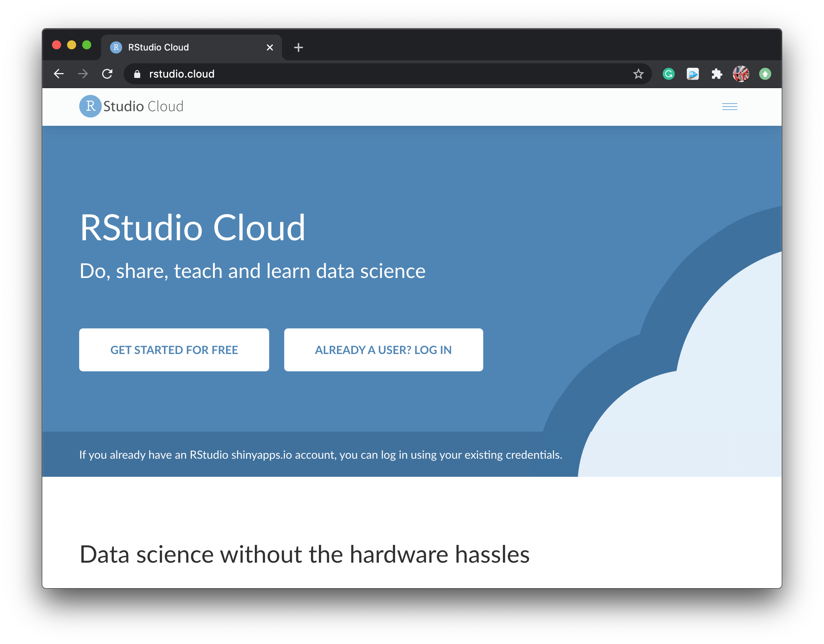Open the Grammarly extension icon
824x644 pixels.
668,74
